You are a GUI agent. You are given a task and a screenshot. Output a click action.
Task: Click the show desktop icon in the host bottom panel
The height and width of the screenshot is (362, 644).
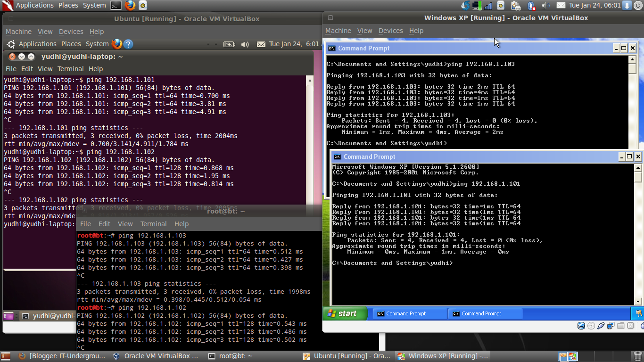[6, 356]
